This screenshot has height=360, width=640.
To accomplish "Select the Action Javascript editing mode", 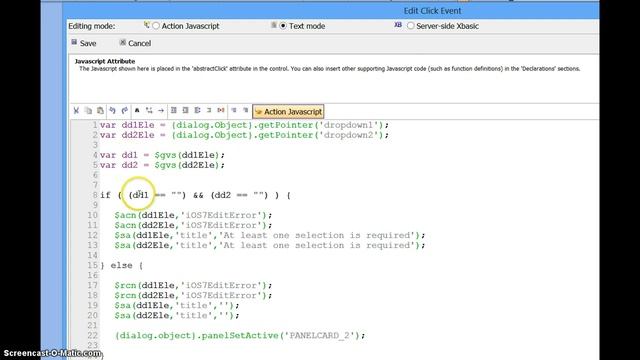I will tap(156, 26).
